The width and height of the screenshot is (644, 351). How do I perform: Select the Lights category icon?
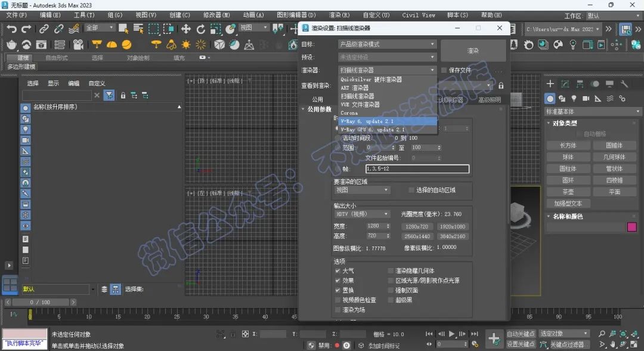pos(574,98)
